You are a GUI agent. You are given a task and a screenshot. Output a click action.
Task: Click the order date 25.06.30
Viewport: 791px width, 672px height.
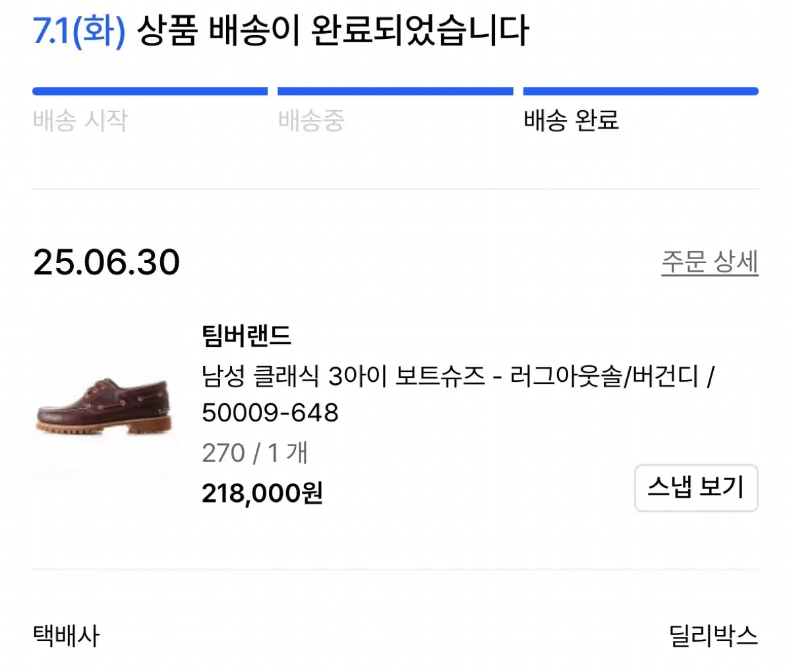click(107, 262)
